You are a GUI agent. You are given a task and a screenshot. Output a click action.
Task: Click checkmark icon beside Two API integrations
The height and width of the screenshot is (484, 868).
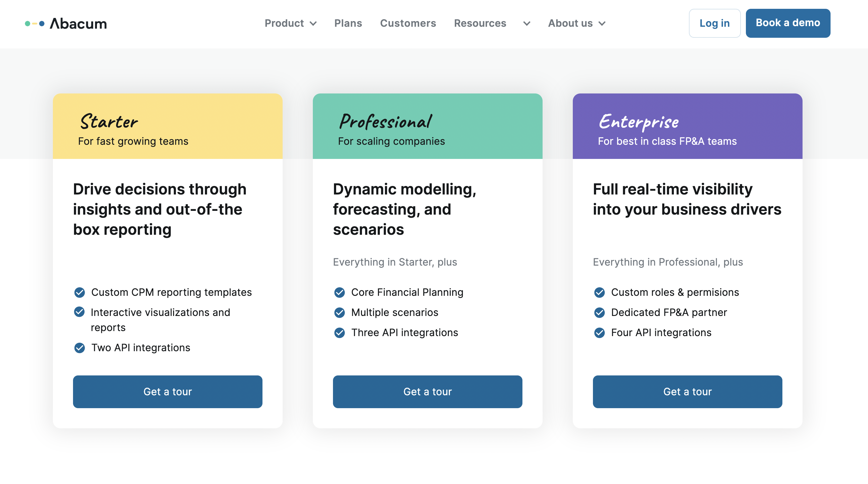[x=80, y=348]
